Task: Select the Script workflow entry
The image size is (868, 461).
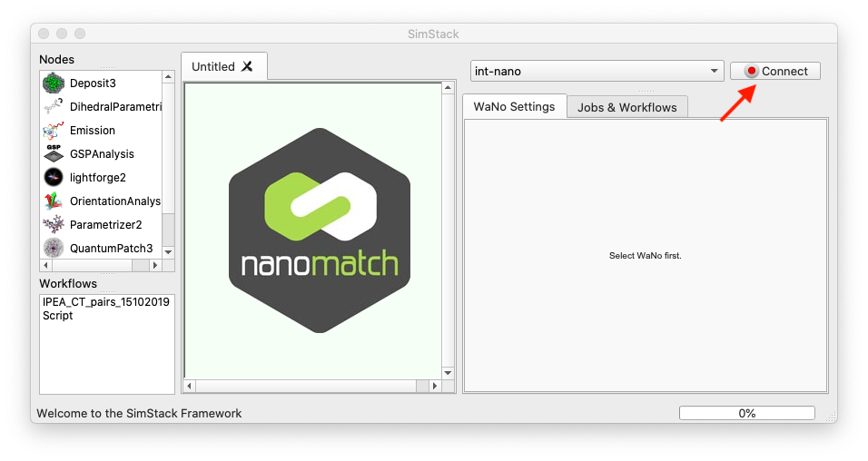Action: [57, 316]
